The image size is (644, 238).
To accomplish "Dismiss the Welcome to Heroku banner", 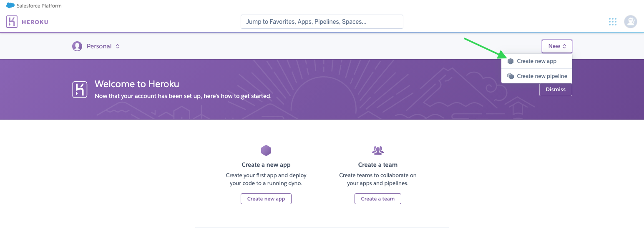I will click(555, 90).
